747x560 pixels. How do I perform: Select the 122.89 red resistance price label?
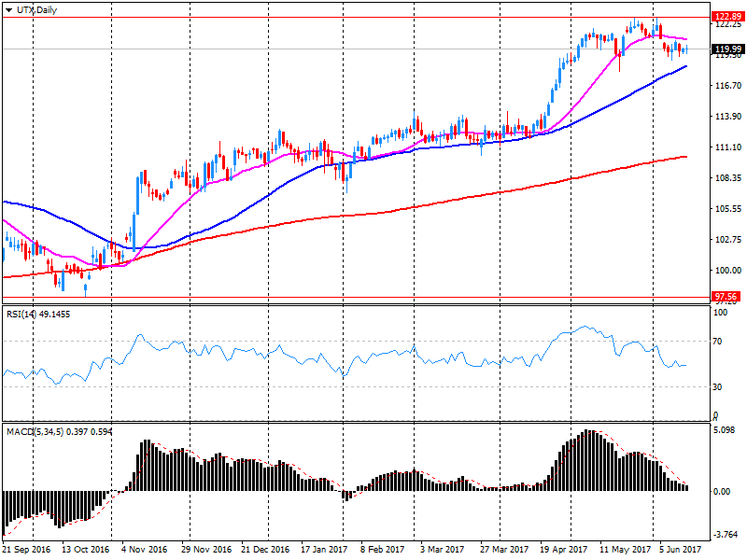pyautogui.click(x=727, y=17)
